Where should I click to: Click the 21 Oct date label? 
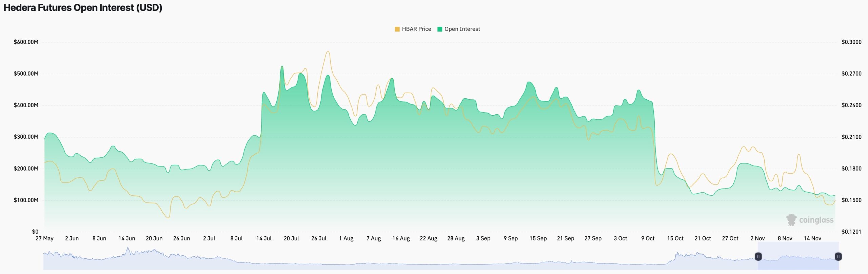(703, 238)
